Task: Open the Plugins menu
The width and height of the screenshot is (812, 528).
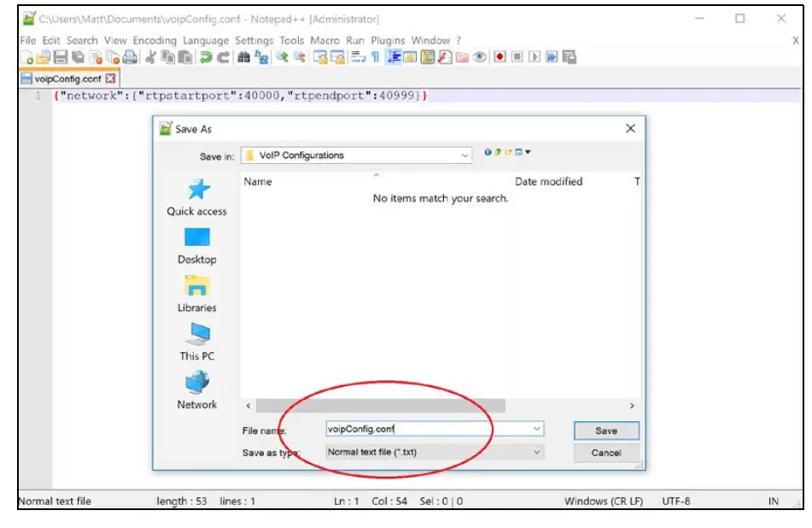Action: coord(388,40)
